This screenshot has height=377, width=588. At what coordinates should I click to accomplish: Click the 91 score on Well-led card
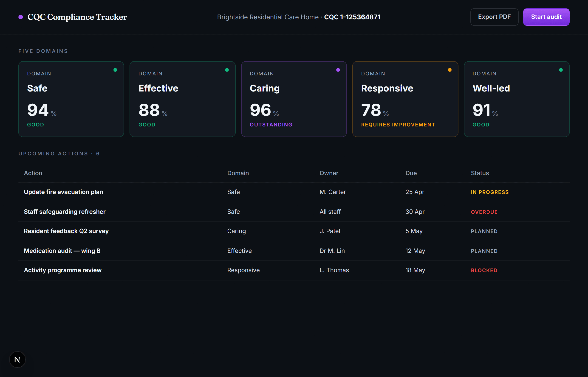[x=481, y=110]
